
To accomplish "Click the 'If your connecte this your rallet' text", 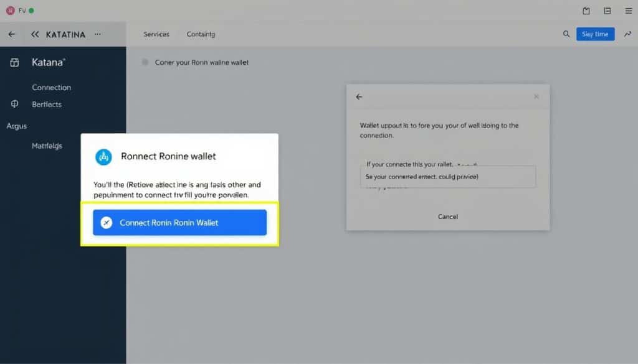I will [x=409, y=164].
